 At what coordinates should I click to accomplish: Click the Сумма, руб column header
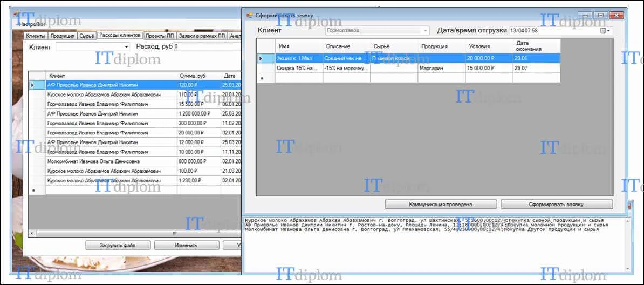[x=199, y=76]
